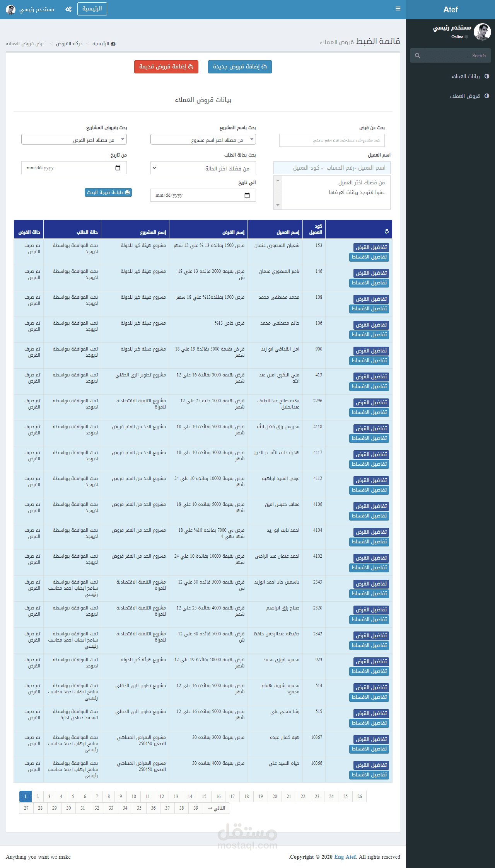
Task: Expand the بحث بحالة الطلب dropdown
Action: click(203, 168)
